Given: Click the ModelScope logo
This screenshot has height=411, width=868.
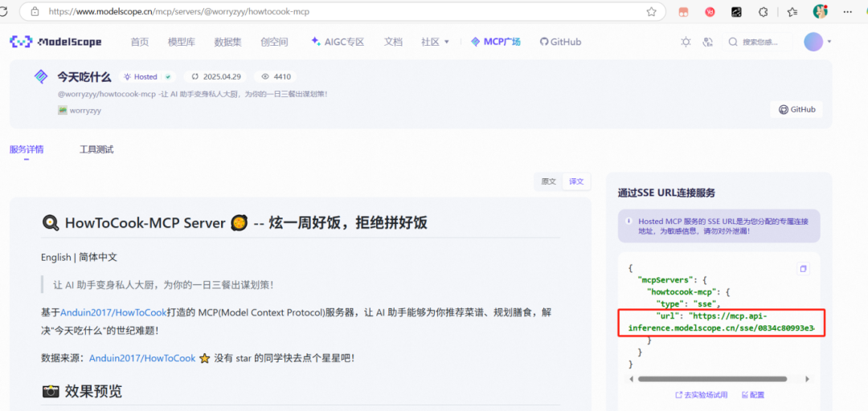Looking at the screenshot, I should point(56,42).
